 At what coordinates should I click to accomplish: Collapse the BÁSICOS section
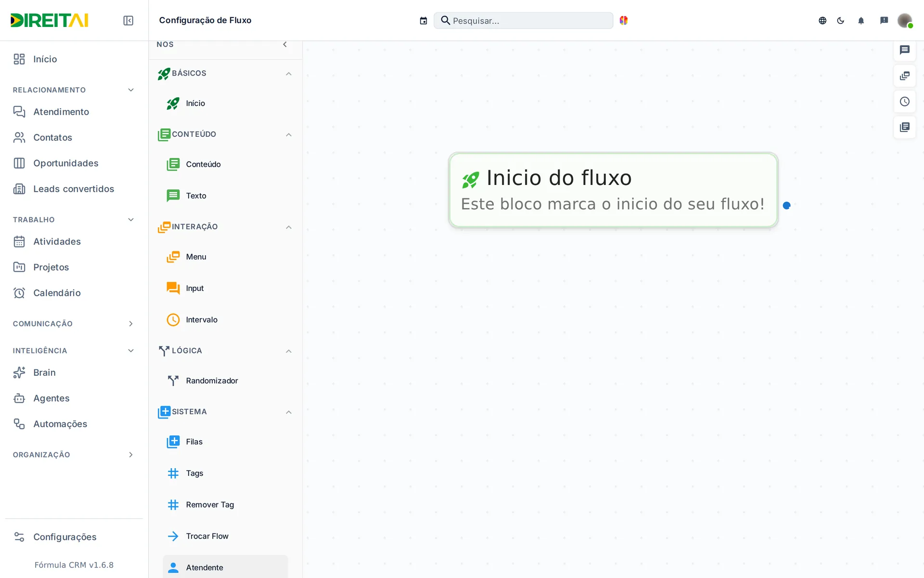289,74
